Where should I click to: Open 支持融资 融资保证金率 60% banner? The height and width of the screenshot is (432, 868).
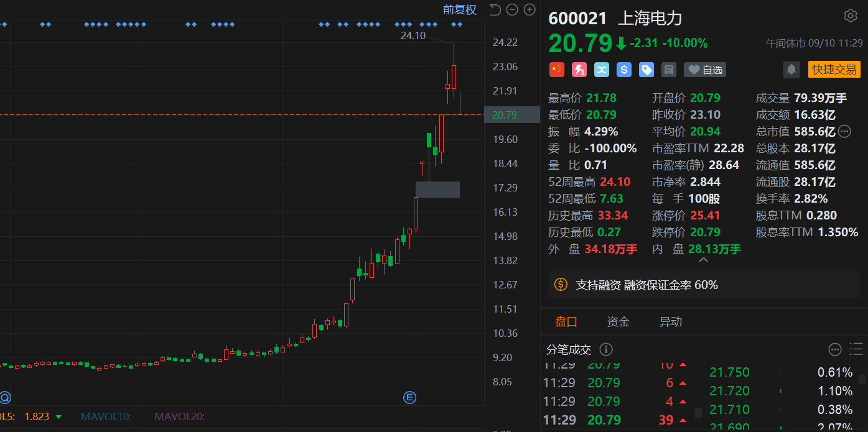tap(704, 285)
